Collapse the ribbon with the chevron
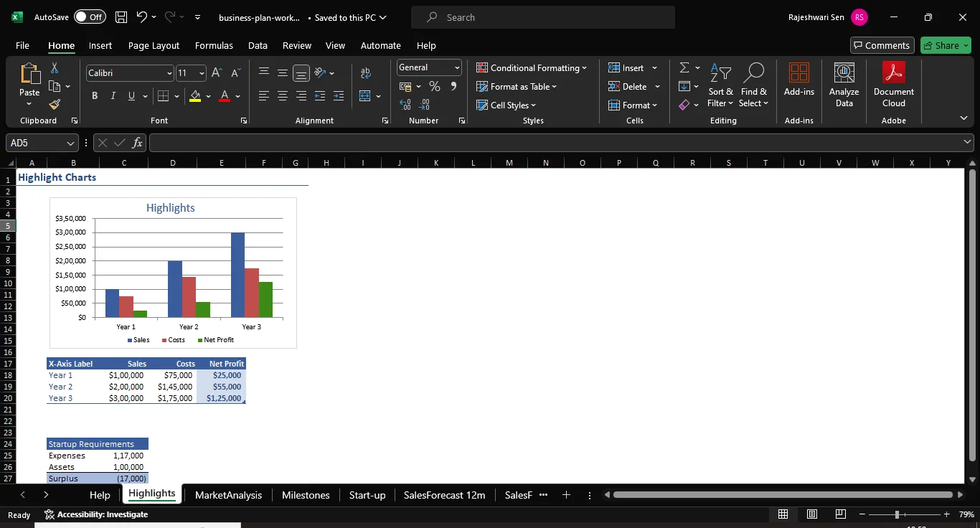The image size is (980, 528). pos(963,118)
